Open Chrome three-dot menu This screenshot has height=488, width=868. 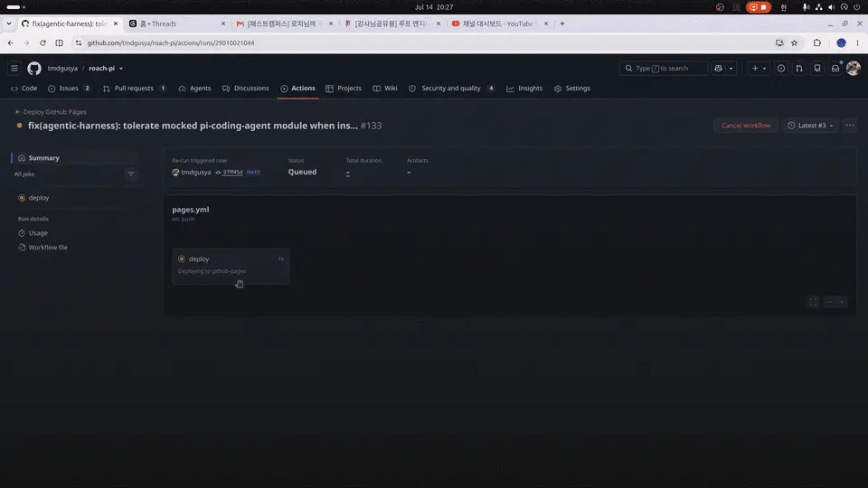pos(857,42)
